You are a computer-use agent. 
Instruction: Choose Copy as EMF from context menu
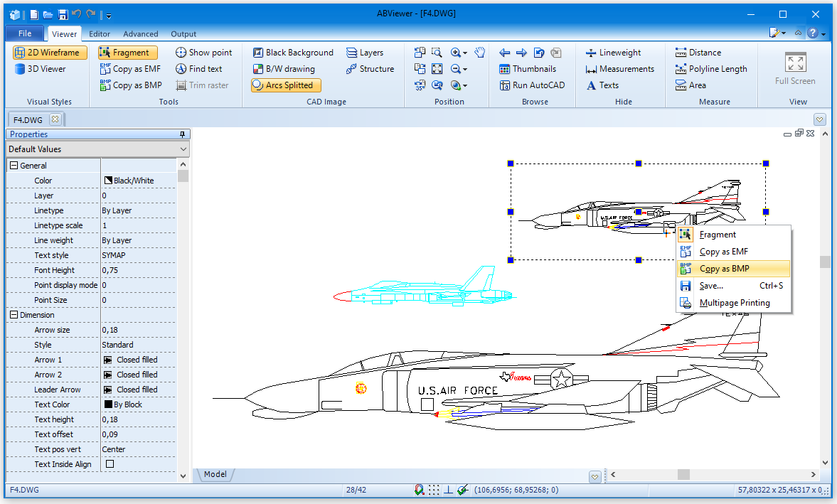733,251
